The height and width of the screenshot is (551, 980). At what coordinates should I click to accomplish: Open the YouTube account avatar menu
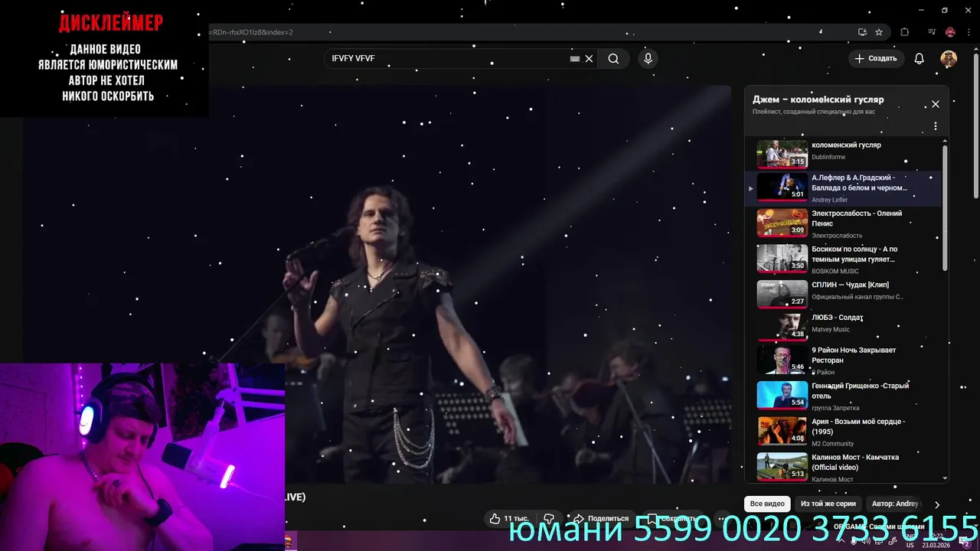949,59
